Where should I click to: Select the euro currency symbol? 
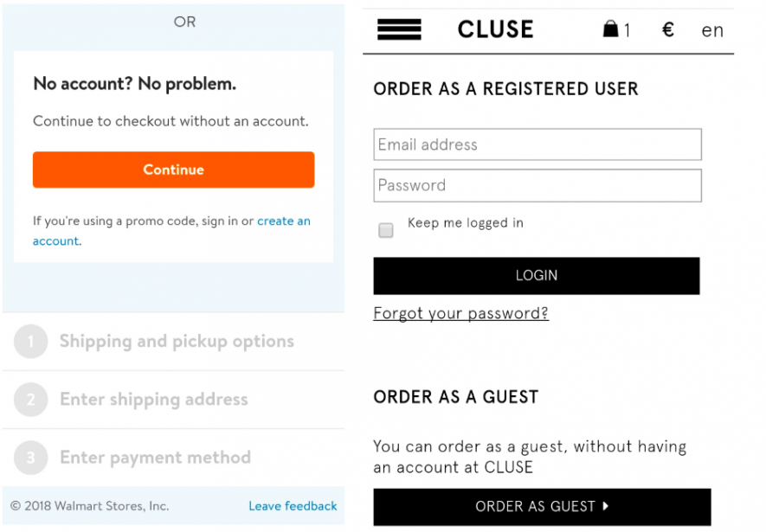668,29
